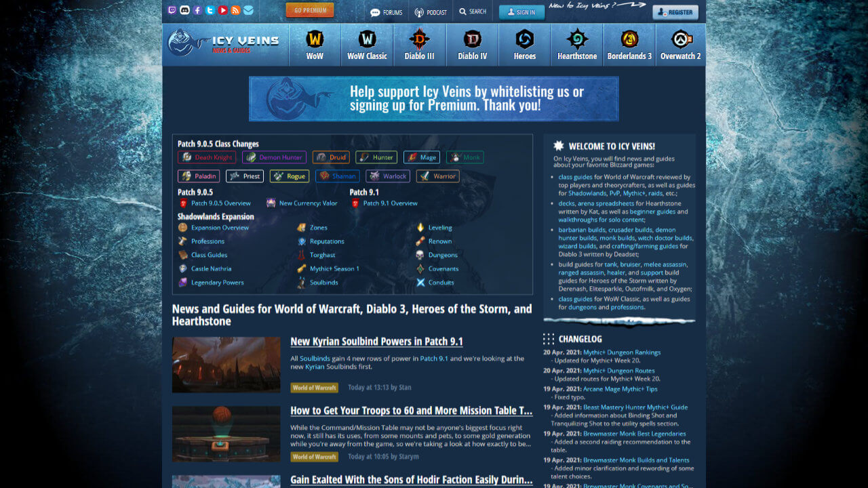The height and width of the screenshot is (488, 868).
Task: Open Monk class changes
Action: [465, 157]
